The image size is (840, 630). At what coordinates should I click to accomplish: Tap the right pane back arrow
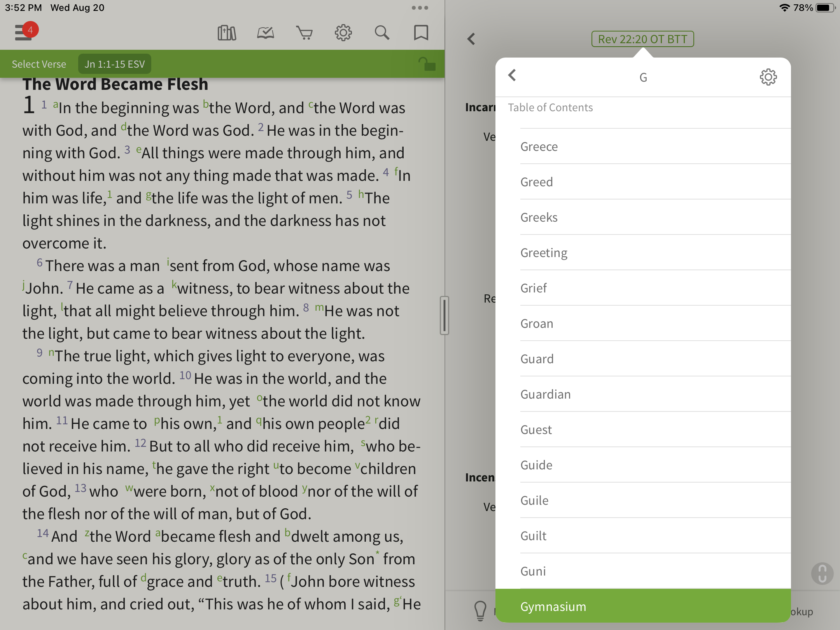(x=471, y=39)
